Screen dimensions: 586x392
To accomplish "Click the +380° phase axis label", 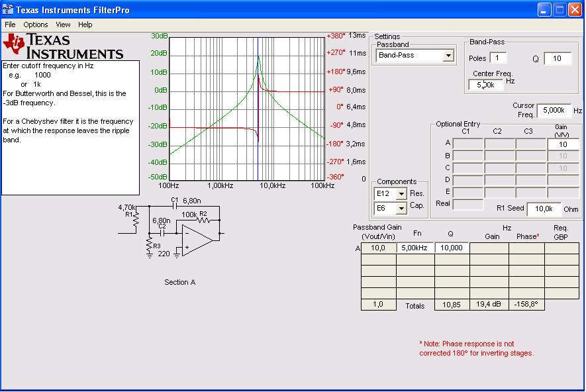I will coord(336,36).
